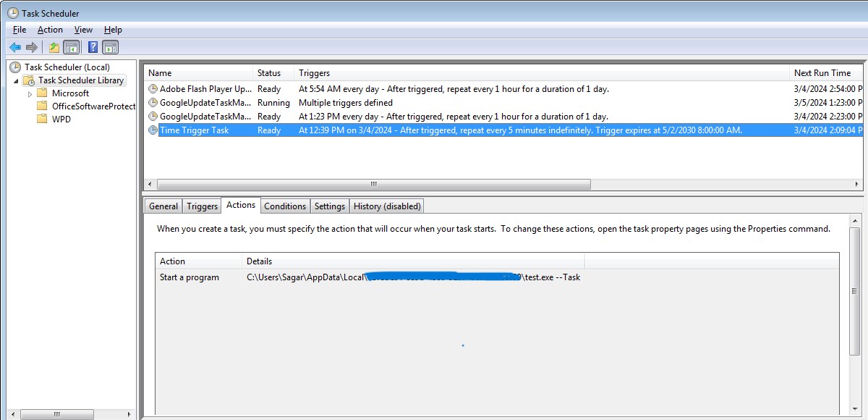Sort tasks by the Status column header
The width and height of the screenshot is (868, 420).
point(269,73)
